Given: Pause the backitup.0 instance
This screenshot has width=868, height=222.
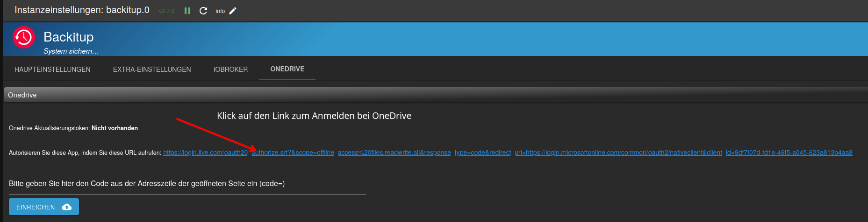Looking at the screenshot, I should tap(187, 11).
